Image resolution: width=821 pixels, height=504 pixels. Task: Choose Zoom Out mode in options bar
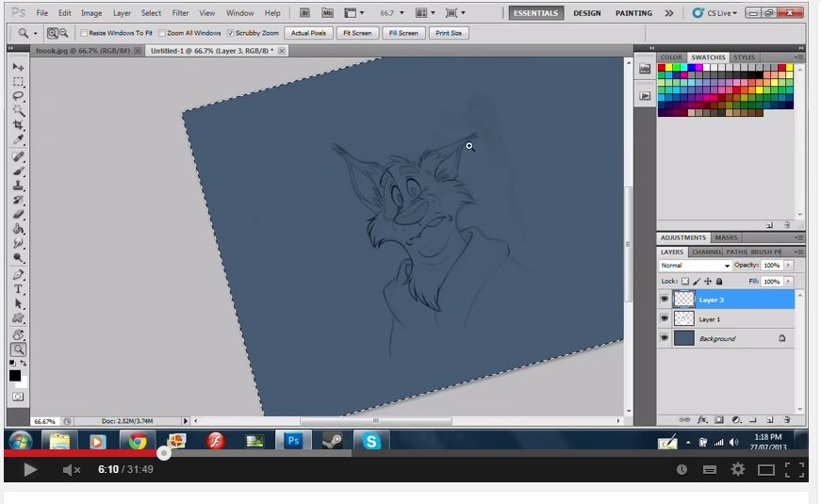click(x=63, y=33)
